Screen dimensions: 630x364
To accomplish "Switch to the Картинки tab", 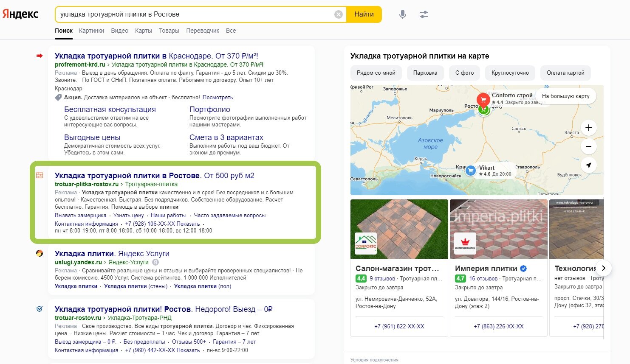I will click(91, 31).
